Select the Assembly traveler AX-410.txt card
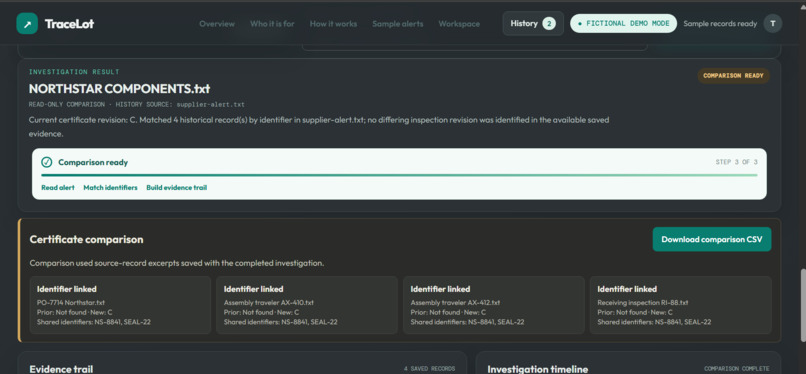 (x=307, y=305)
